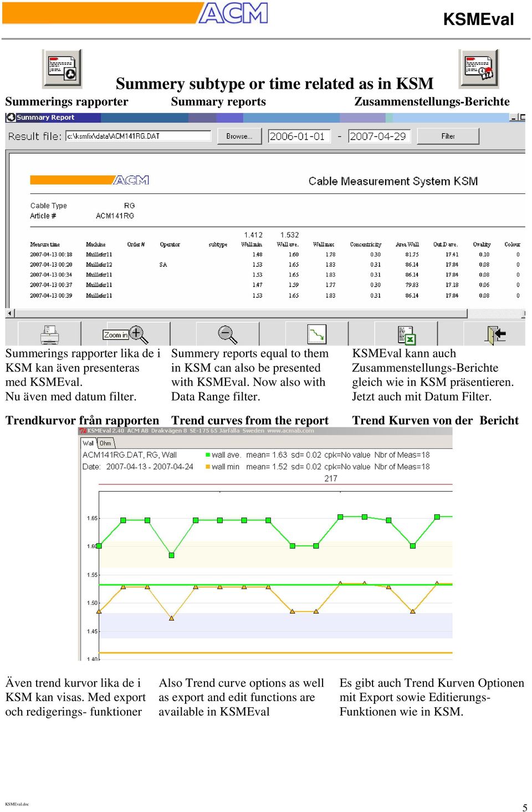Click the Concentricity column header
Screen dimensions: 532x812
(366, 244)
